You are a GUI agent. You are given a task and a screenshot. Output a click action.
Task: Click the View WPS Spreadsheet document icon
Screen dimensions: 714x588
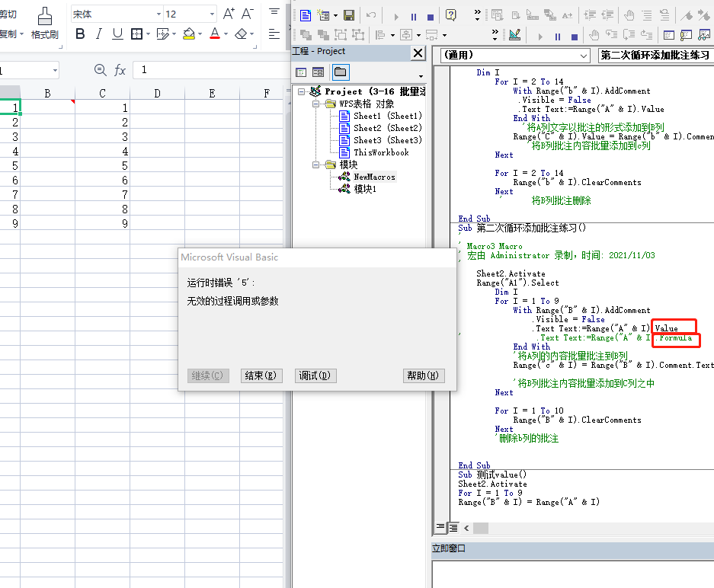pos(306,15)
